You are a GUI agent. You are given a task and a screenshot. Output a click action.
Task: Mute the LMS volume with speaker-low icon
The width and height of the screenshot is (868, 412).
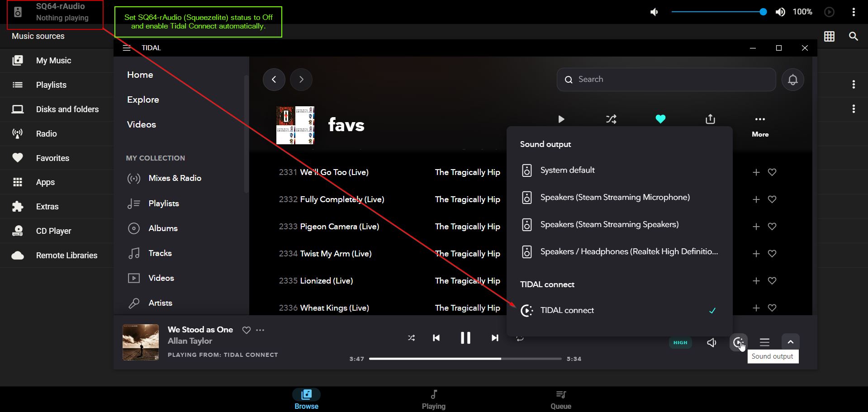click(654, 12)
